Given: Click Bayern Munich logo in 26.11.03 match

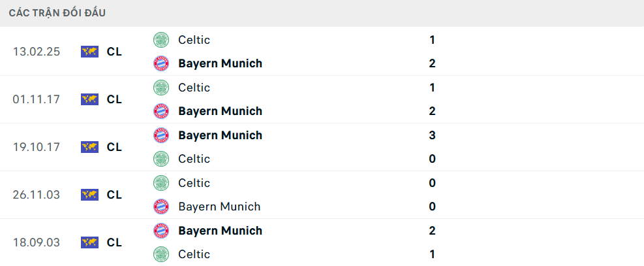Looking at the screenshot, I should pos(161,207).
